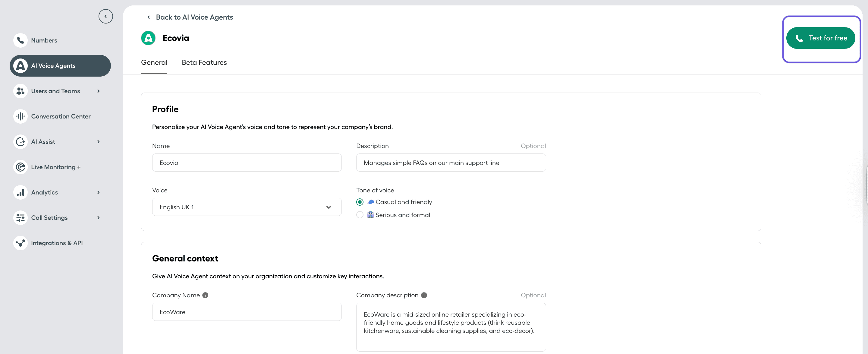Select the Casual and friendly tone
Image resolution: width=868 pixels, height=354 pixels.
point(360,202)
